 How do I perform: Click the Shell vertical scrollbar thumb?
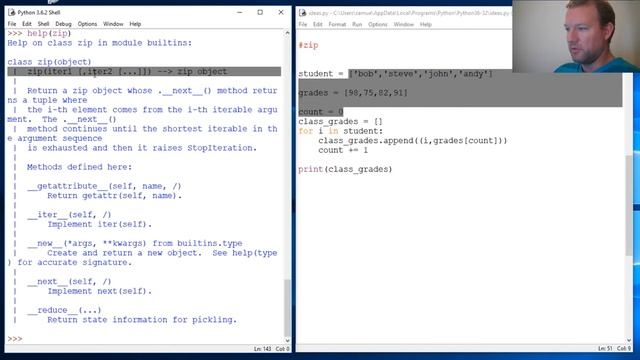click(x=287, y=308)
